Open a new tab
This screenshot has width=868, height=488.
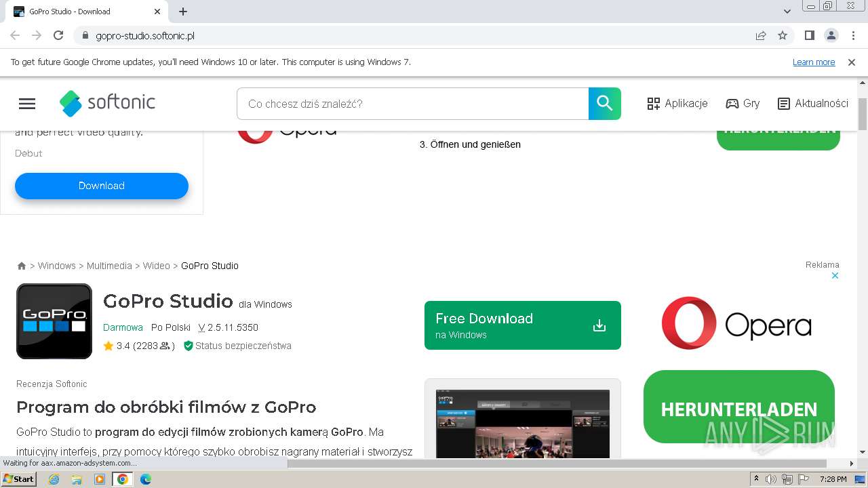(183, 12)
